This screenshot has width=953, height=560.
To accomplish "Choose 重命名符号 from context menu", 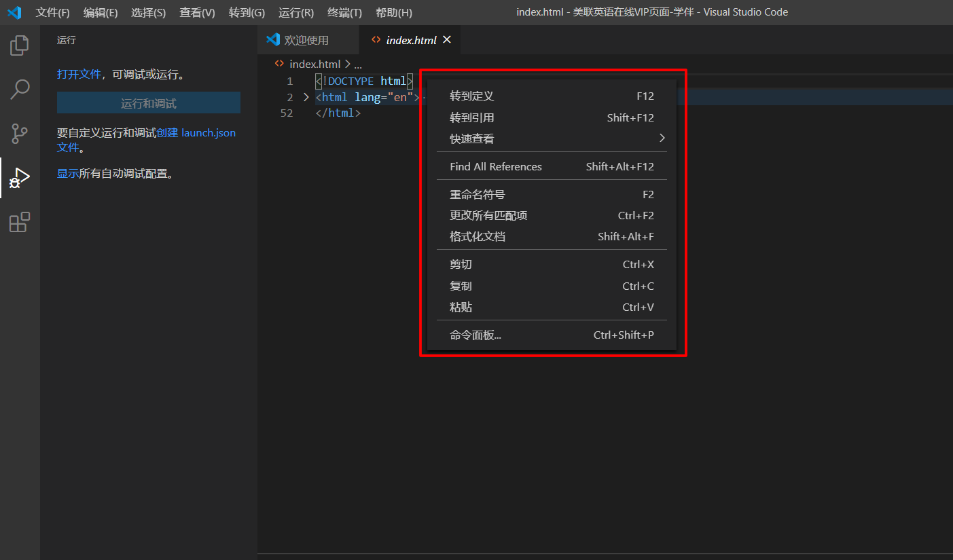I will click(x=552, y=194).
